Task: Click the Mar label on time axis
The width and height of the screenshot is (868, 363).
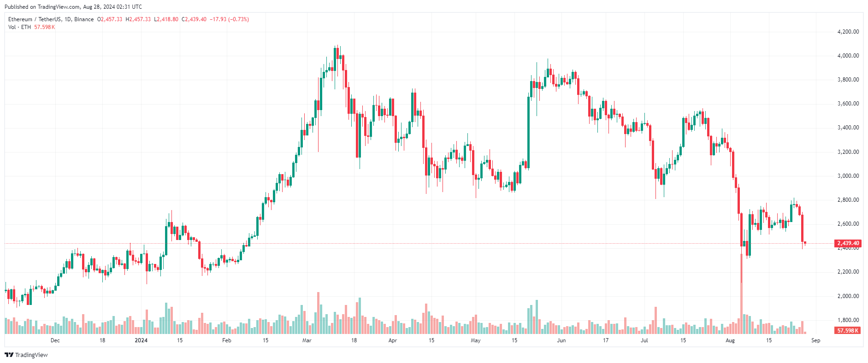Action: 307,340
